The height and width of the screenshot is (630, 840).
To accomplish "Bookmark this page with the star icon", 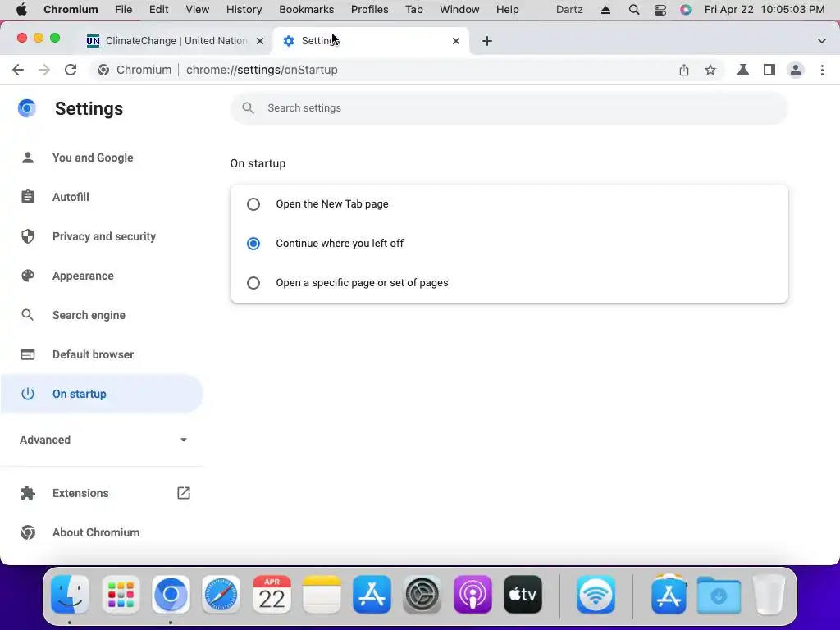I will (x=710, y=70).
